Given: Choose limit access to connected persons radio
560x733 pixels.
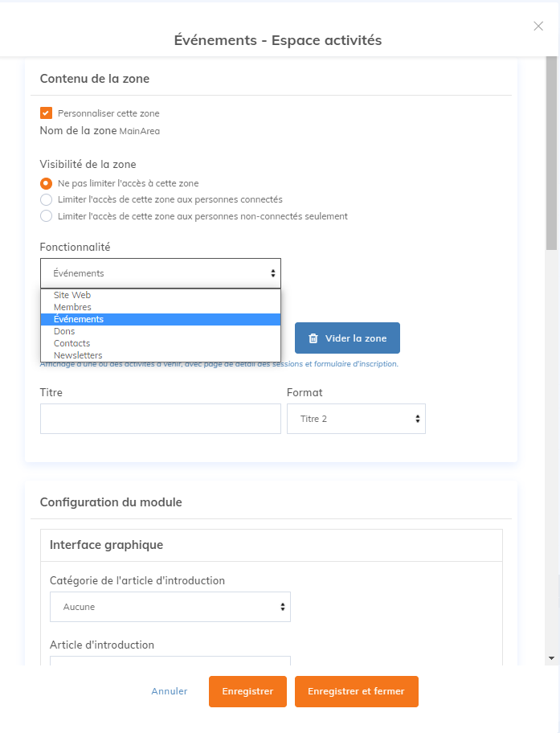Looking at the screenshot, I should 47,199.
